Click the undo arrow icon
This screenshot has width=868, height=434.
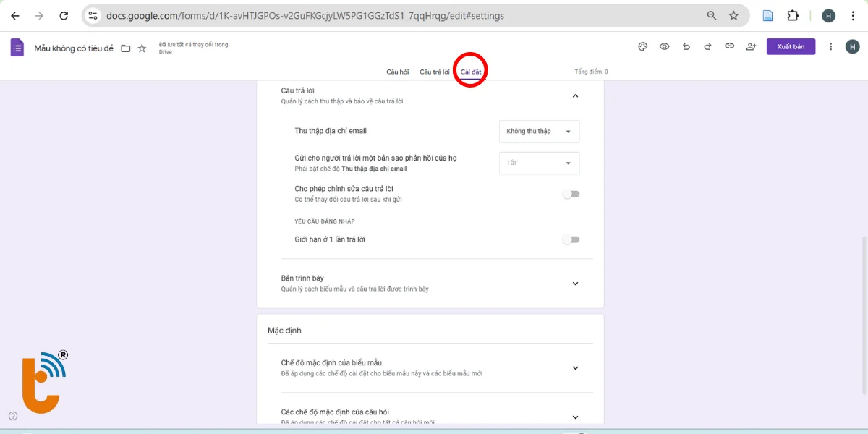[x=686, y=46]
